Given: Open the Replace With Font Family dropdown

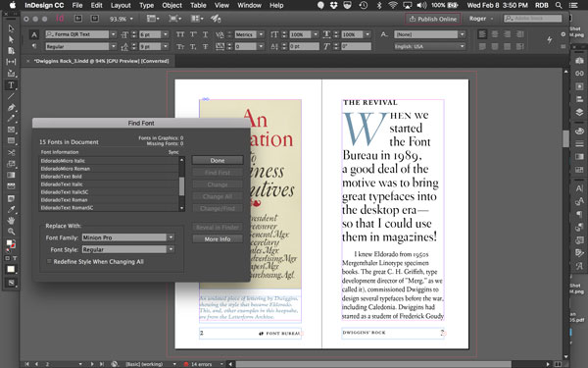Looking at the screenshot, I should coord(171,237).
